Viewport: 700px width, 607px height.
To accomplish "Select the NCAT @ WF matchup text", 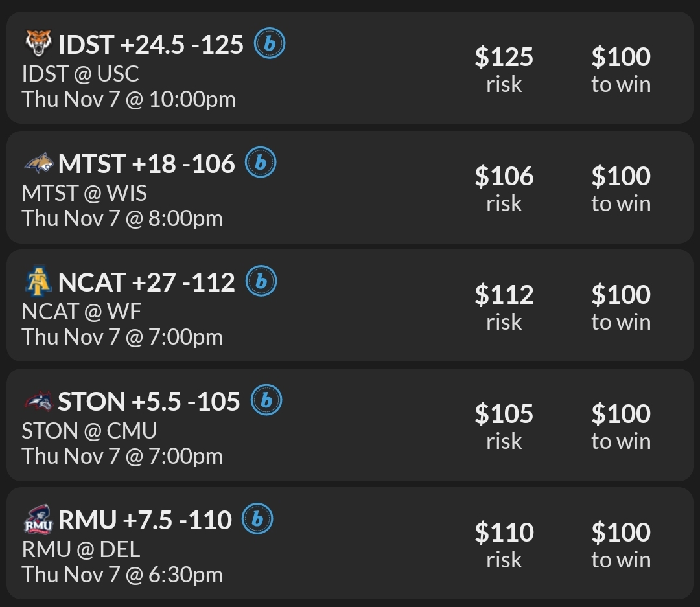I will [x=82, y=312].
